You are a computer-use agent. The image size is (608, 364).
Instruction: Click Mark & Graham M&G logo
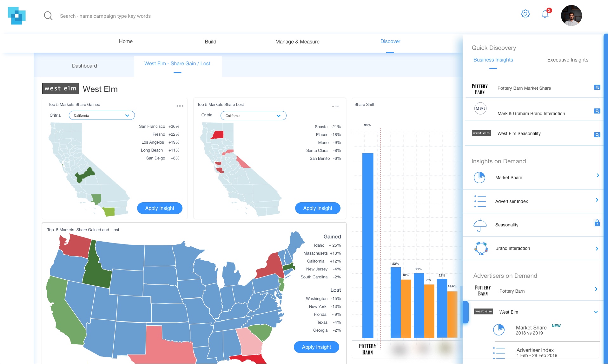[480, 108]
